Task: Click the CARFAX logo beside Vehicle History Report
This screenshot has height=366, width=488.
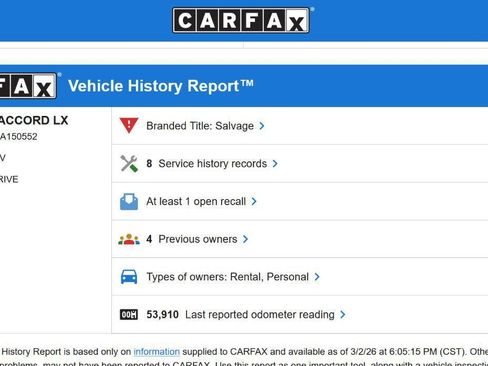Action: click(28, 86)
